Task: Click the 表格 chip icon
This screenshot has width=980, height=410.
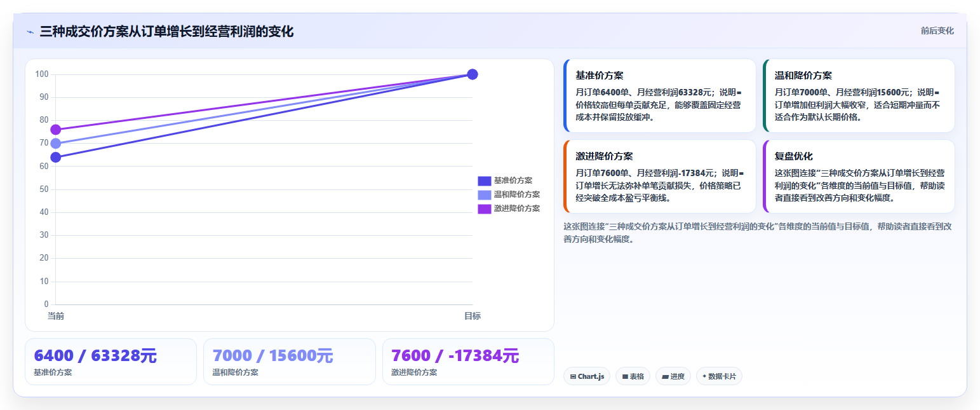Action: pos(625,376)
